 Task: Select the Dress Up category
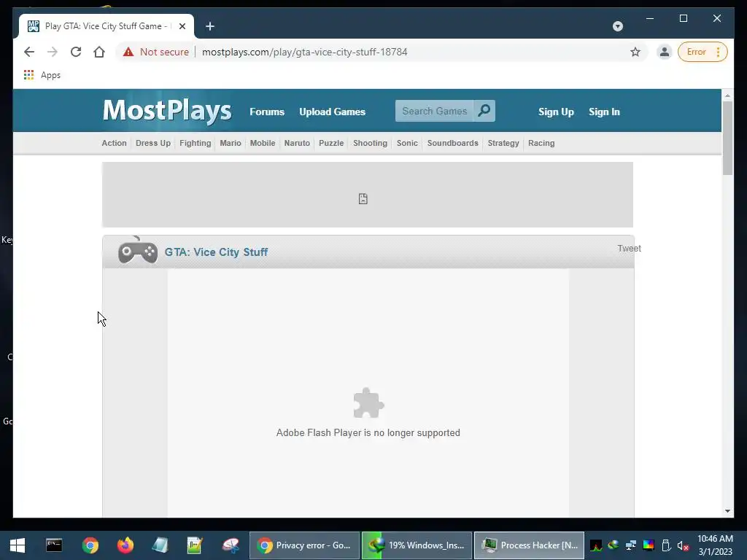153,143
